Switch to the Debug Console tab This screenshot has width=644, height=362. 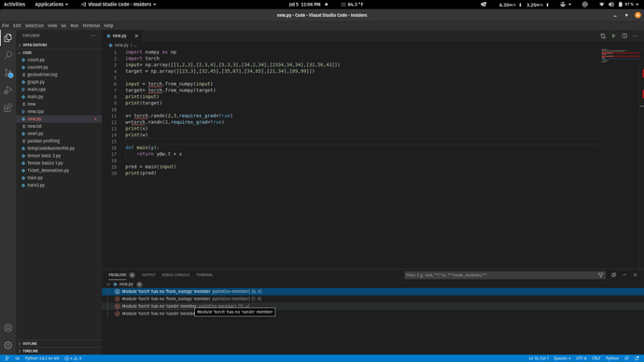pyautogui.click(x=175, y=275)
